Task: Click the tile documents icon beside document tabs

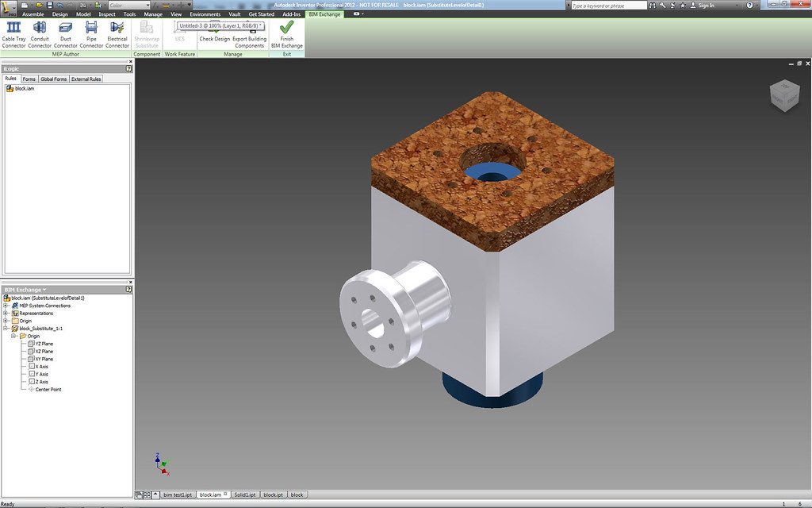Action: click(147, 495)
